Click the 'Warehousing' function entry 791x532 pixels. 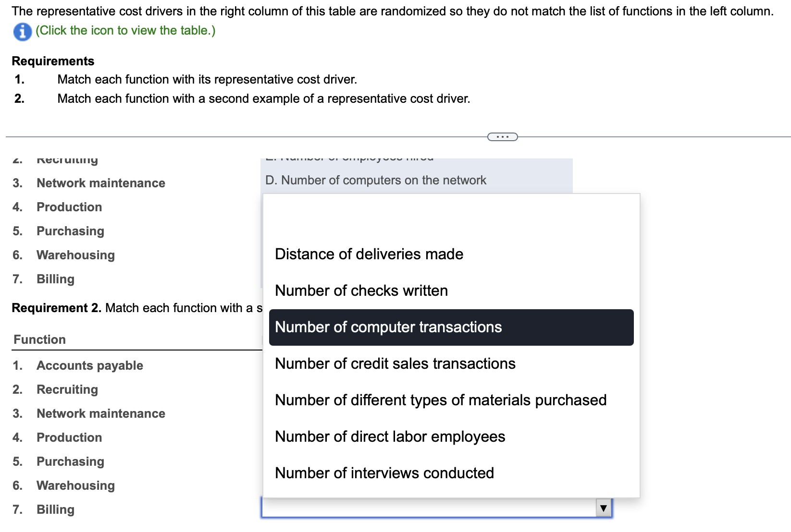click(x=75, y=485)
